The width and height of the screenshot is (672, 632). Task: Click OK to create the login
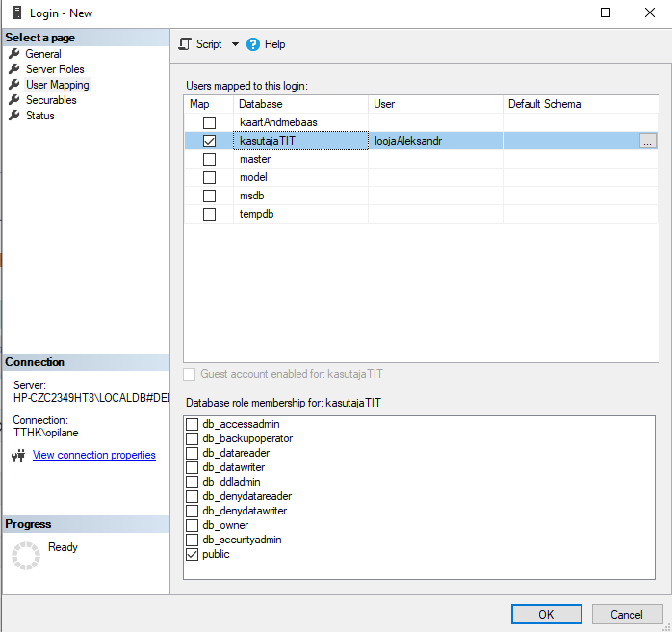coord(546,614)
